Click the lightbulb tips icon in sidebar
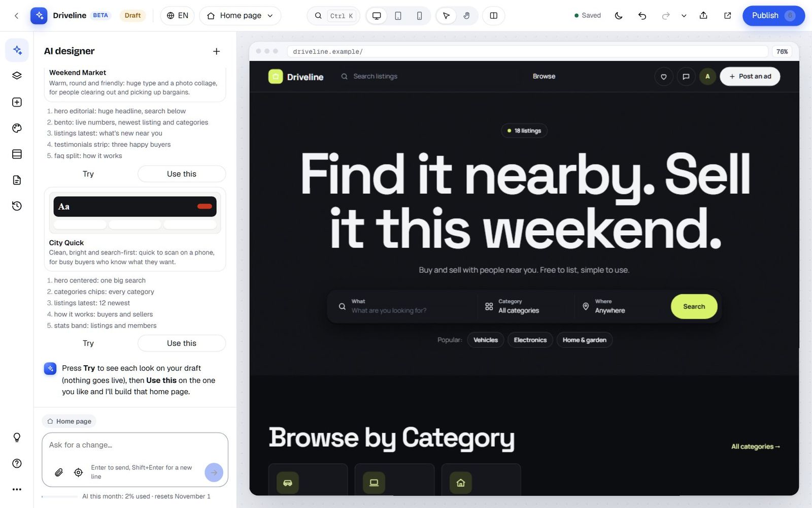 point(17,437)
